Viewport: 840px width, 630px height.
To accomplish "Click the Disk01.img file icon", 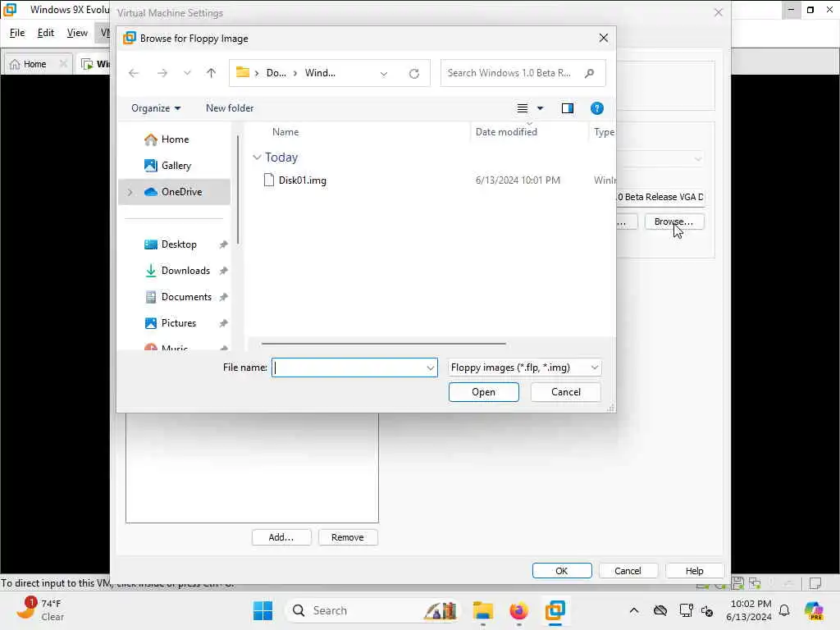I will pyautogui.click(x=269, y=180).
